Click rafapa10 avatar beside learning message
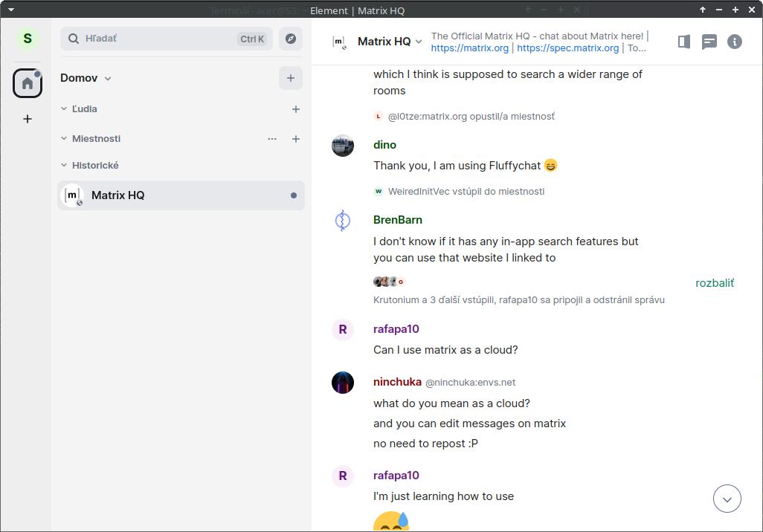This screenshot has height=532, width=763. click(x=343, y=476)
